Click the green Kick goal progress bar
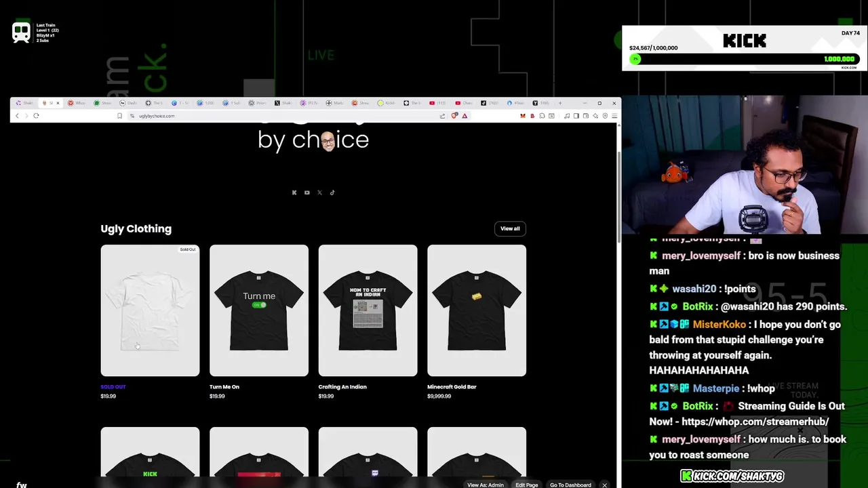 coord(744,59)
